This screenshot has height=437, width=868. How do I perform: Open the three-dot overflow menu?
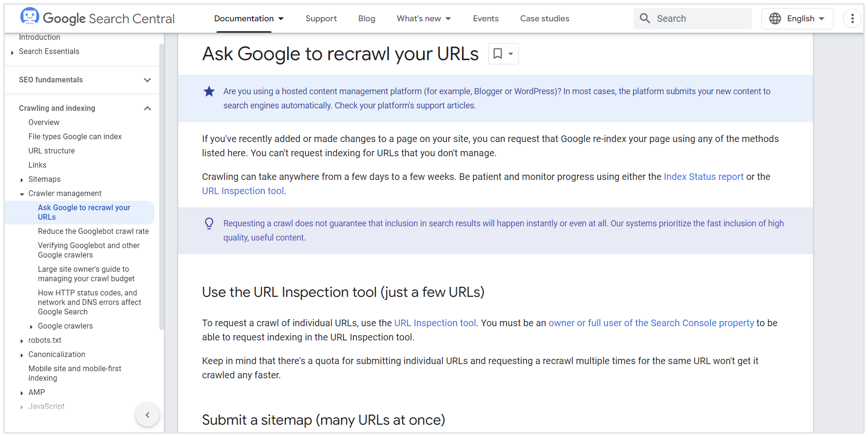click(852, 18)
